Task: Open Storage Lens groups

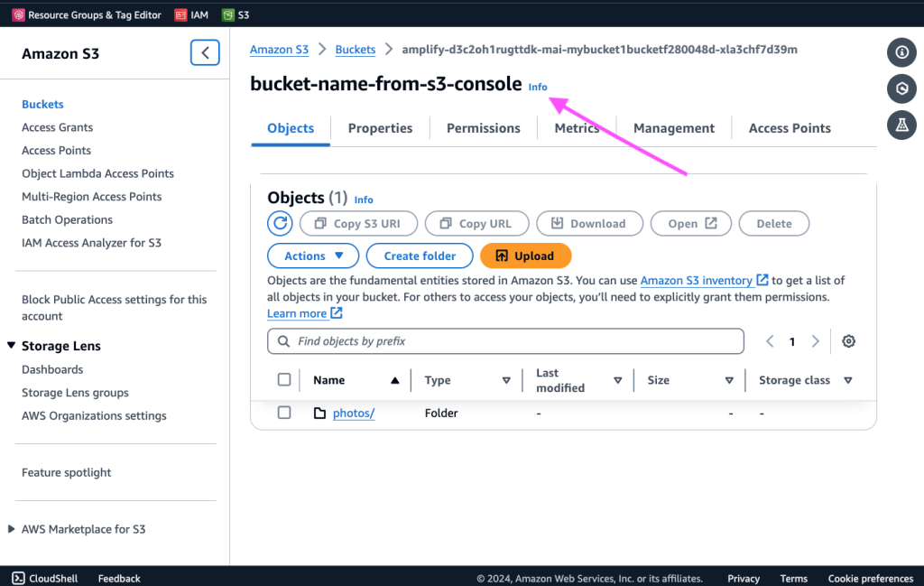Action: [x=75, y=393]
